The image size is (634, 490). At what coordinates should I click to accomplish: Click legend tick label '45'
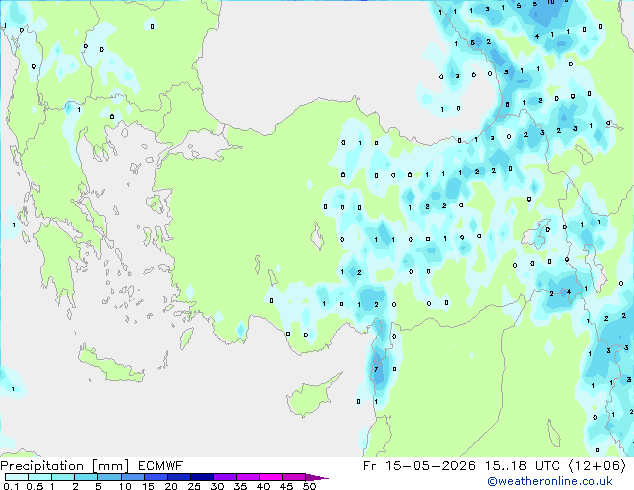click(286, 486)
